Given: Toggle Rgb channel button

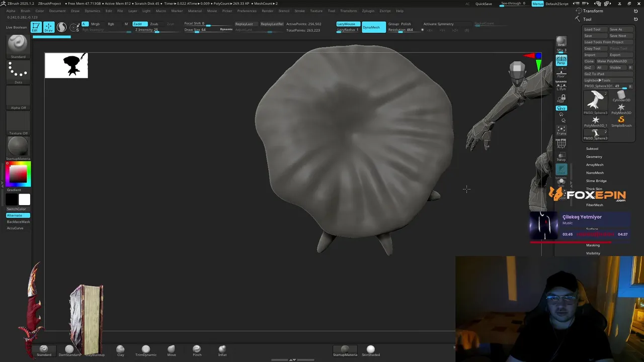Looking at the screenshot, I should click(x=111, y=24).
